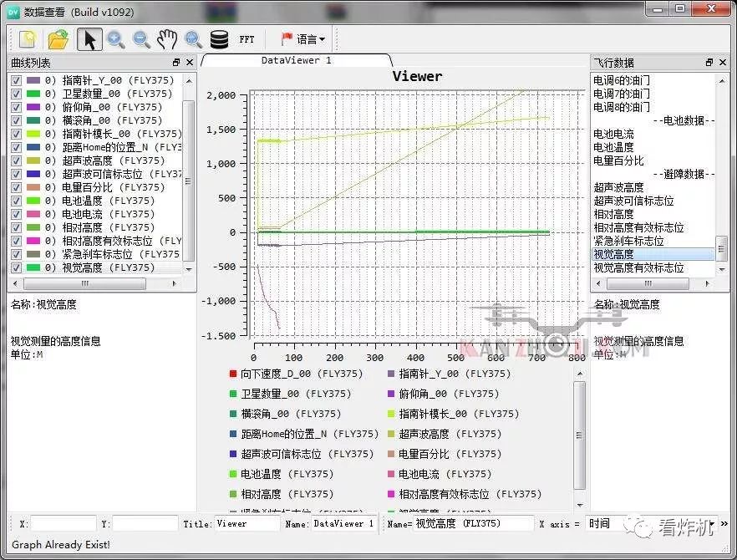This screenshot has height=560, width=737.
Task: Run the FFT analysis tool
Action: pos(247,39)
